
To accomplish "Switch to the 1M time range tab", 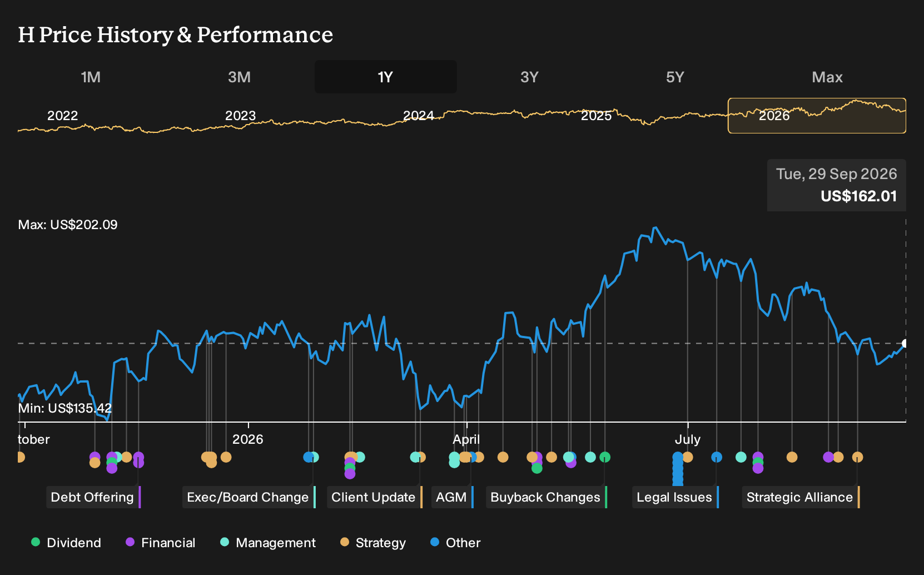I will pos(91,77).
